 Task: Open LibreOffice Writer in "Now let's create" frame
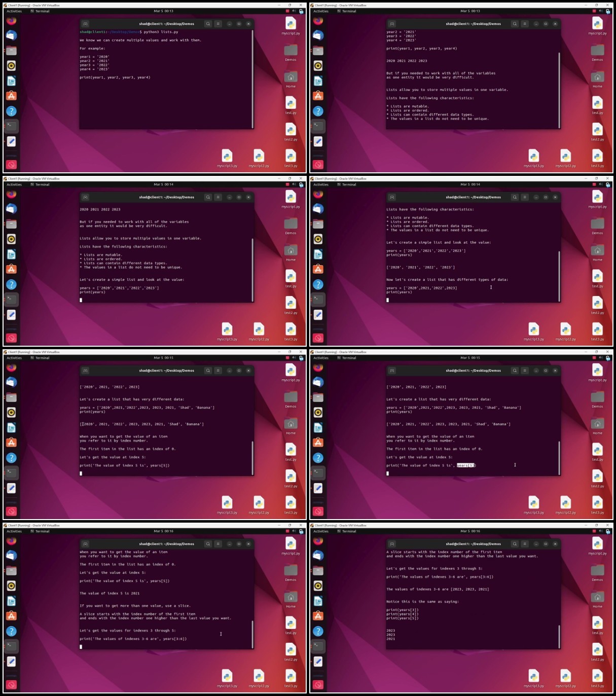tap(318, 254)
